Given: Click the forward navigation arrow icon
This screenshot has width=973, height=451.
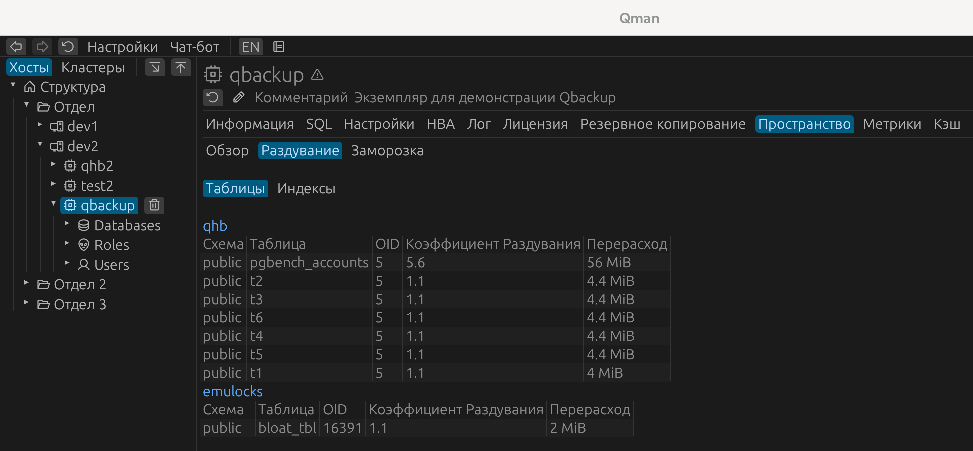Looking at the screenshot, I should pos(42,46).
